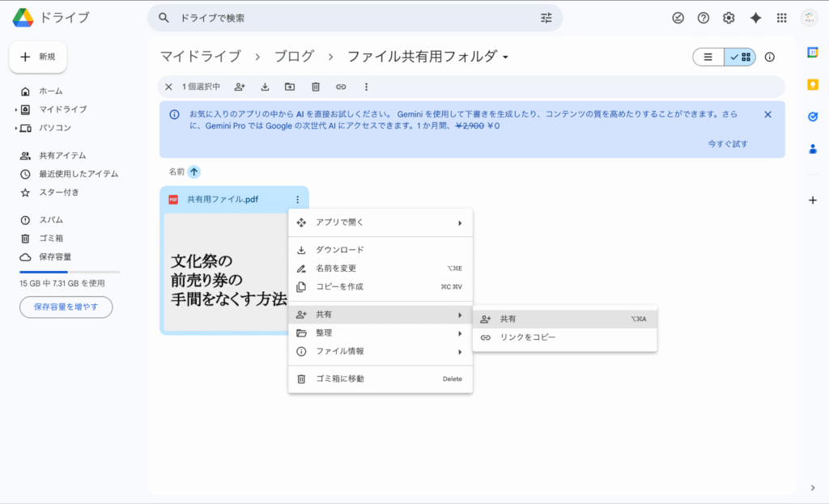Click the download icon in selection toolbar
This screenshot has width=829, height=504.
pos(265,87)
